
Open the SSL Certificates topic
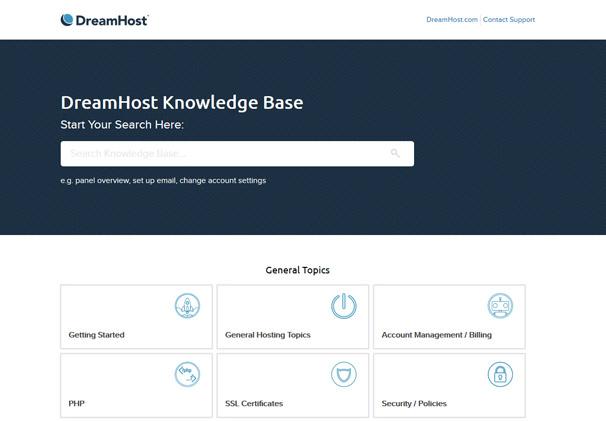[293, 385]
